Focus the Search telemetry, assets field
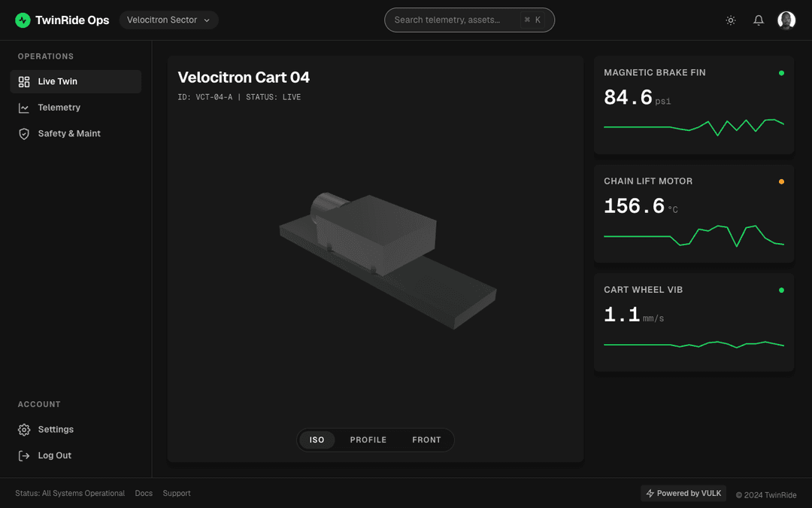This screenshot has height=508, width=812. [469, 20]
